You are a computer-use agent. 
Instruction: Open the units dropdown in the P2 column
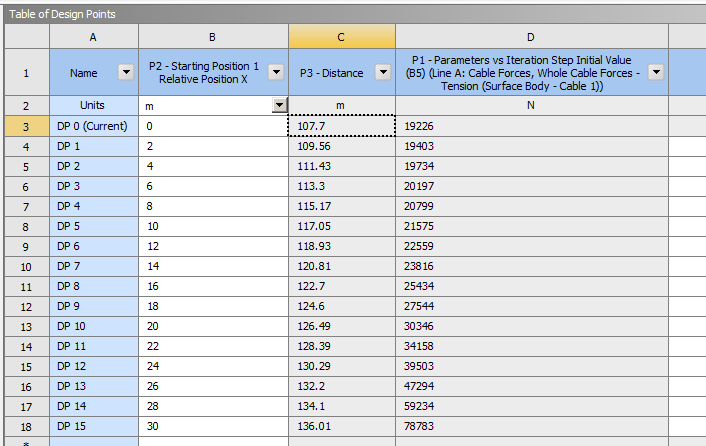[280, 105]
